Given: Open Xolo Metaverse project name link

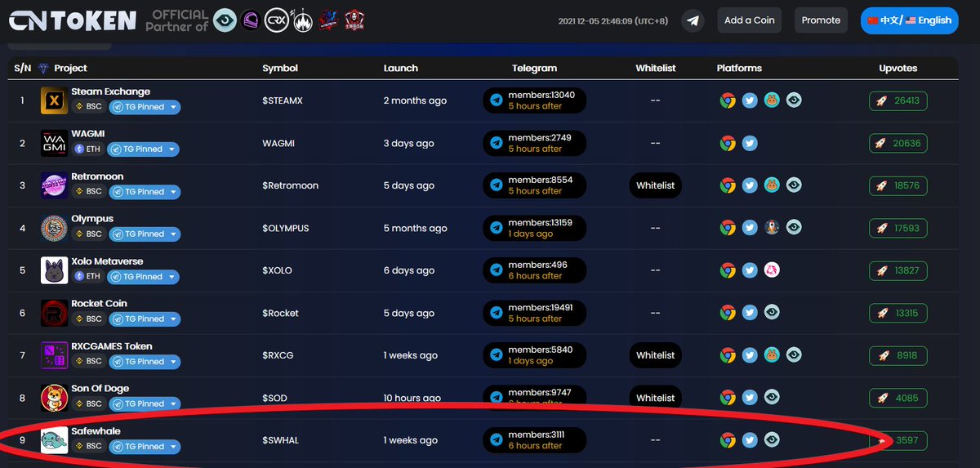Looking at the screenshot, I should pos(107,261).
